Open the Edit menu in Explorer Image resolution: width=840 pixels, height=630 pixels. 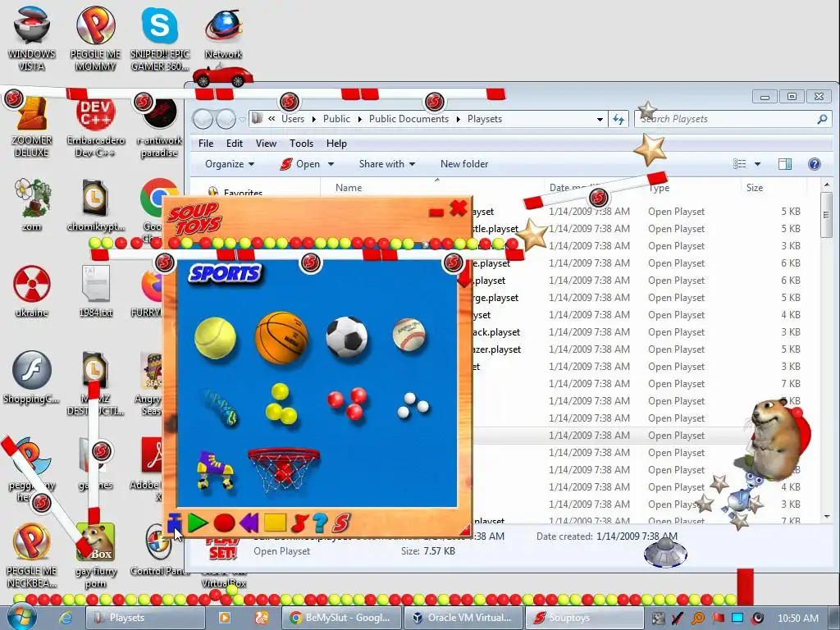coord(234,144)
